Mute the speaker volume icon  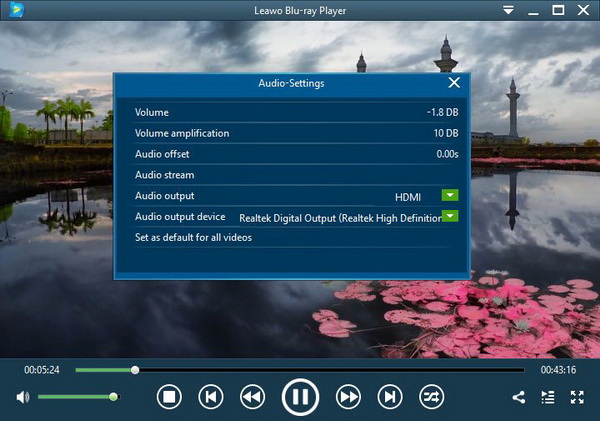coord(23,397)
